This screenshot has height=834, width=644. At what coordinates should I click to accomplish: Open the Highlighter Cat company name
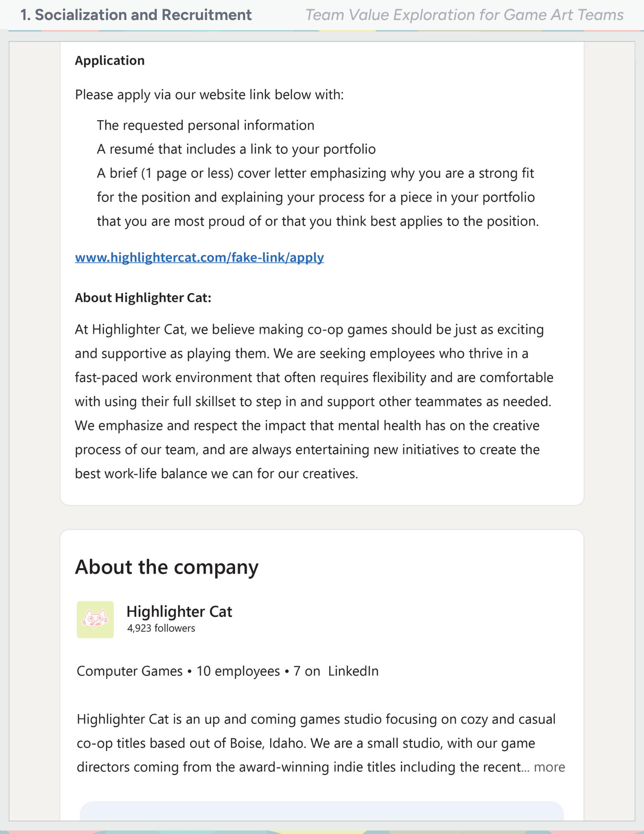coord(179,611)
